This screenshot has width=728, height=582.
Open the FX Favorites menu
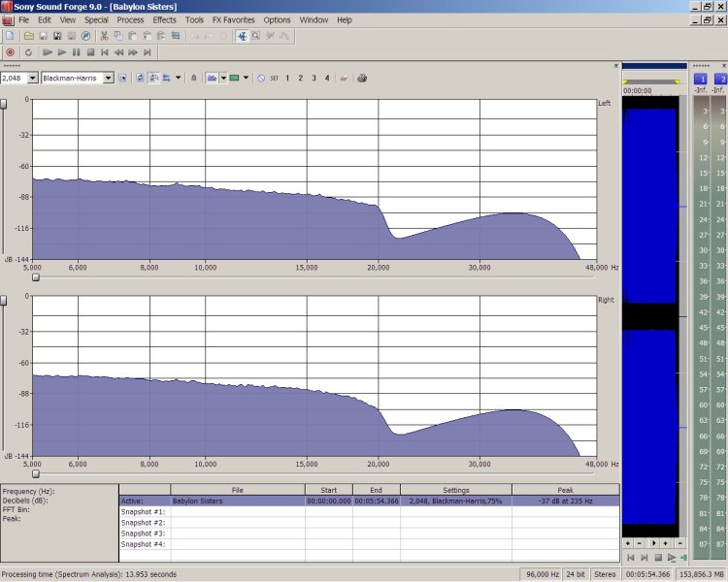point(234,19)
